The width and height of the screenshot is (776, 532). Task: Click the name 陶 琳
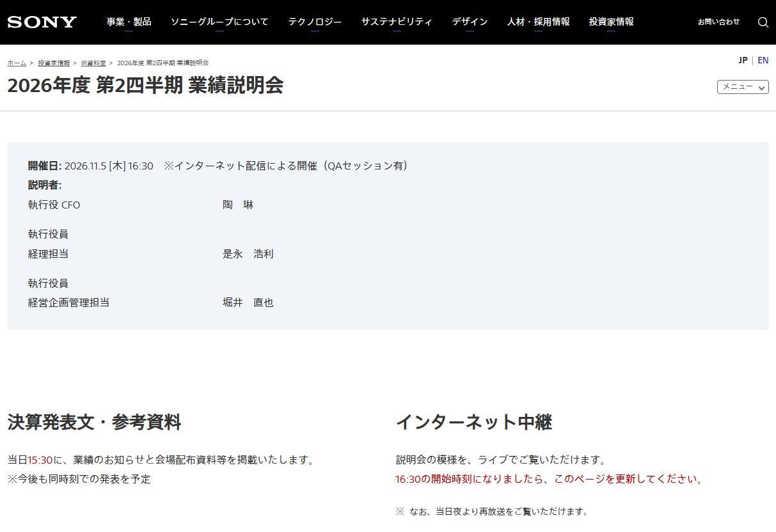click(x=238, y=205)
